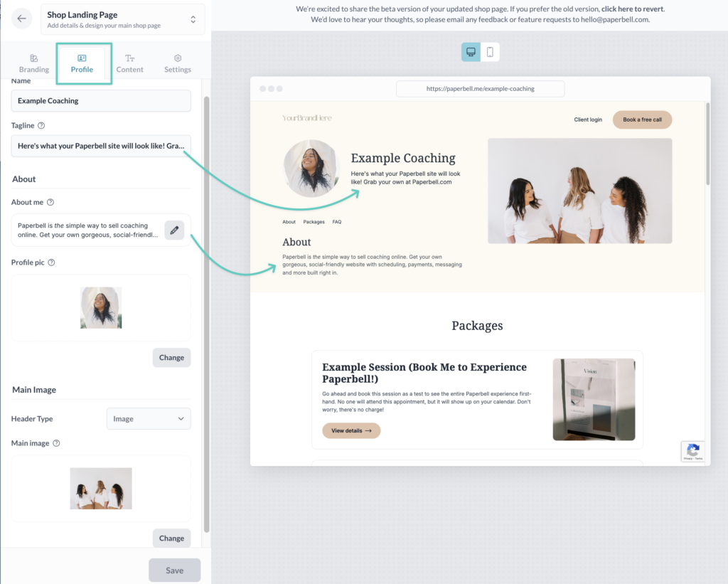
Task: Click the Profile pic help icon
Action: (52, 262)
